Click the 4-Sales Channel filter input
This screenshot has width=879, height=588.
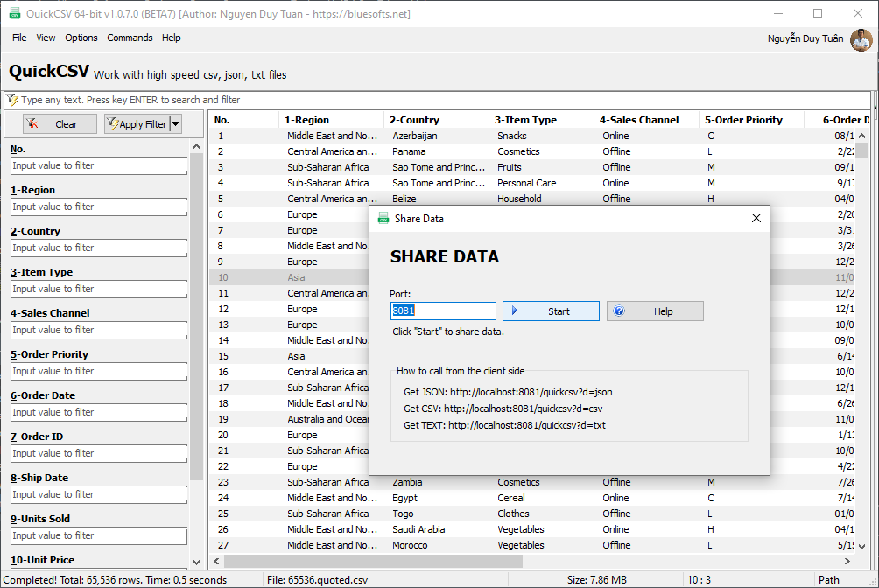pos(99,330)
